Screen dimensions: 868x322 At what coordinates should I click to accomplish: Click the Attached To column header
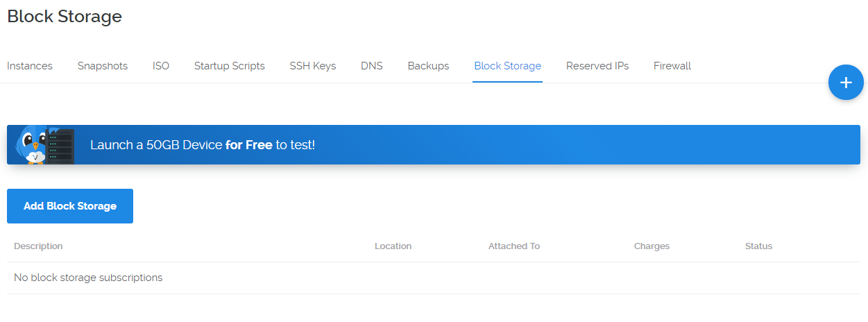[514, 246]
